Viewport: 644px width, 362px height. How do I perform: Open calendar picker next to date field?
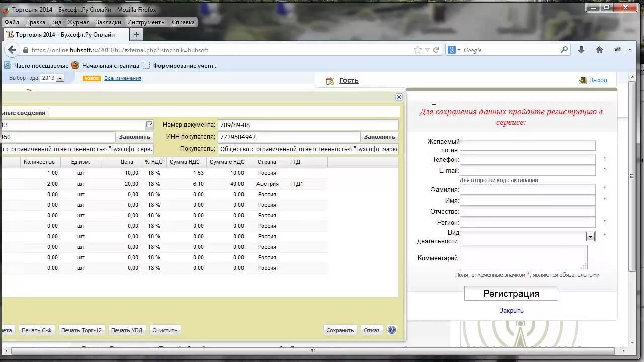tap(149, 125)
